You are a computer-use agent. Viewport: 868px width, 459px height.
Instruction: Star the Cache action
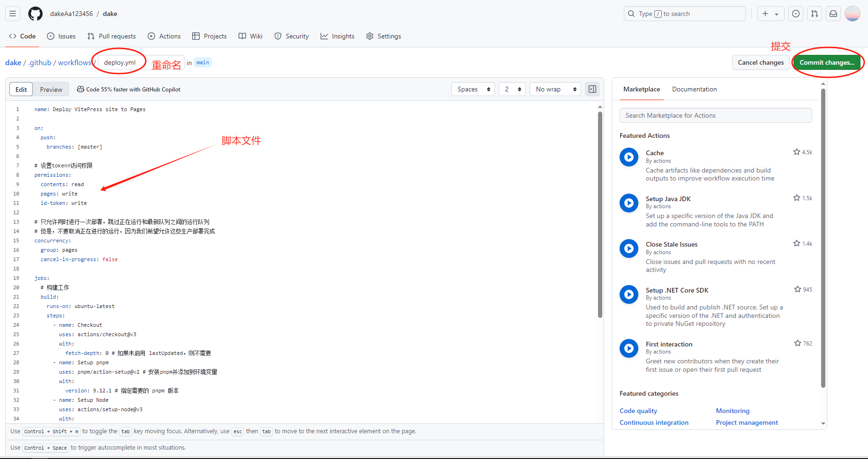796,152
